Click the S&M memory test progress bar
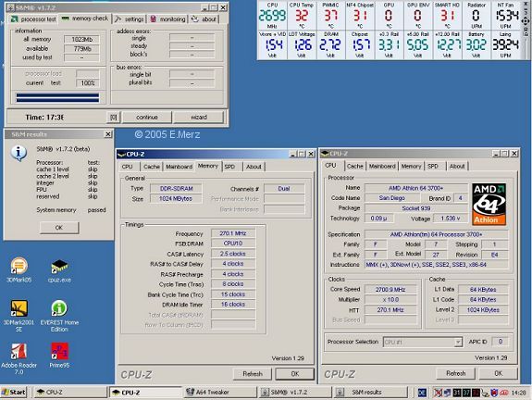 pyautogui.click(x=57, y=98)
